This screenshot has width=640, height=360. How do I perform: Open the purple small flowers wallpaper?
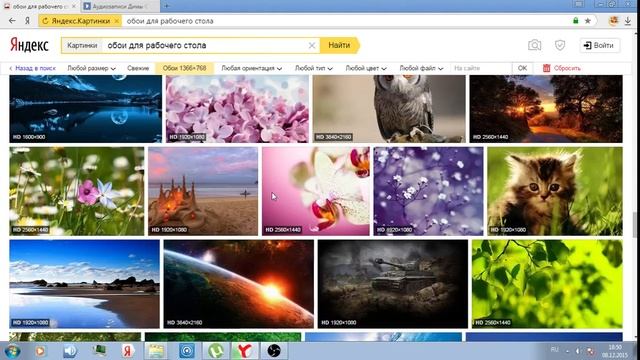(428, 191)
